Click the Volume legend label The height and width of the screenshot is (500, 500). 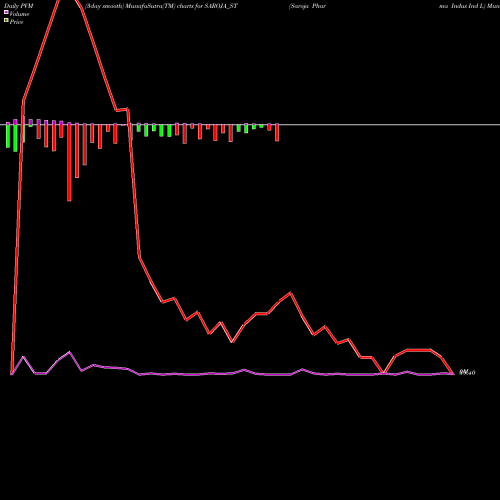coord(19,14)
